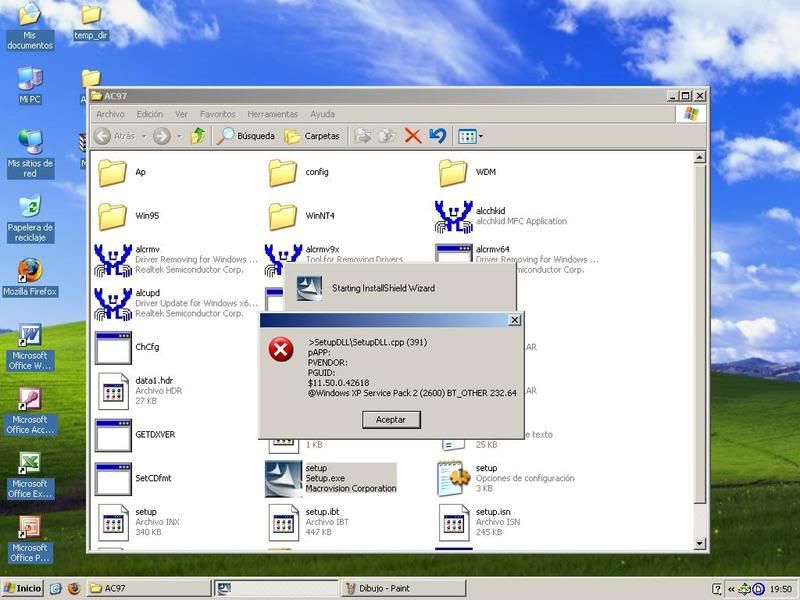
Task: Click the Aceptar button in error dialog
Action: pyautogui.click(x=391, y=419)
